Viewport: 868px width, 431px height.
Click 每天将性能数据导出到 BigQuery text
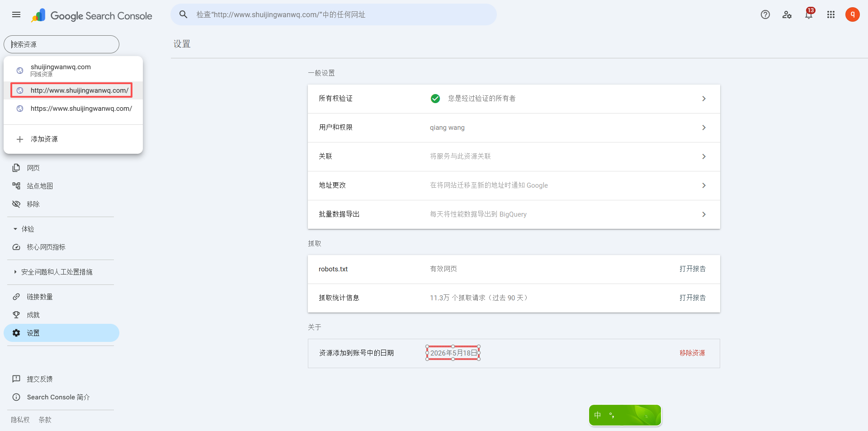tap(478, 214)
